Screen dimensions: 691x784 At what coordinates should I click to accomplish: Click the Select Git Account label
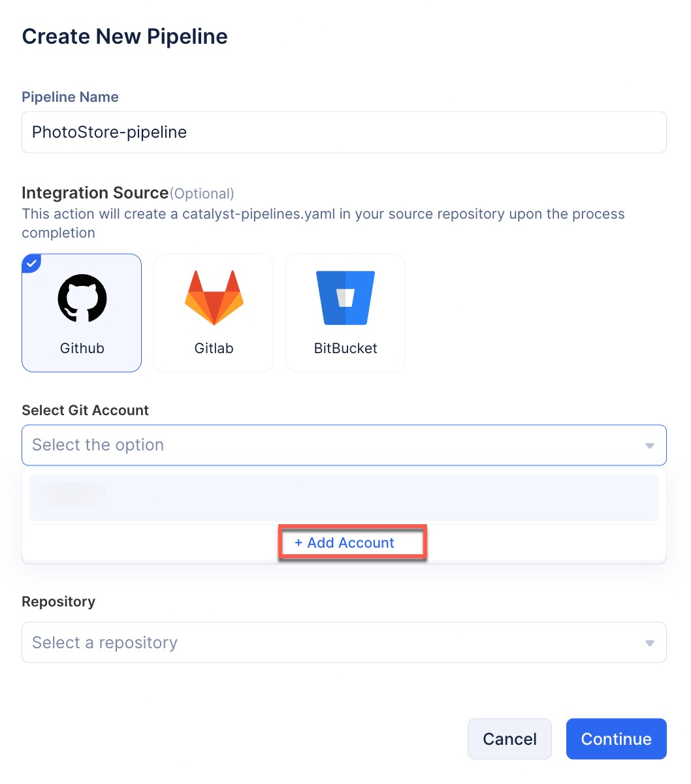[85, 410]
